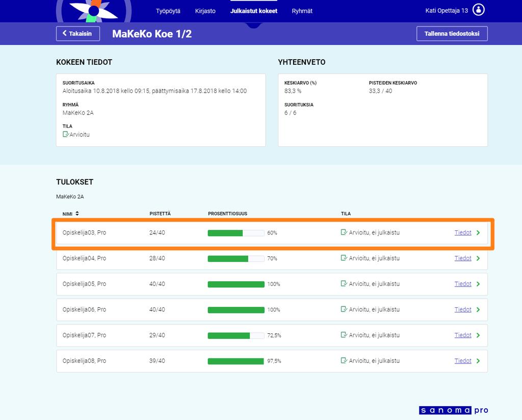This screenshot has width=522, height=420.
Task: Click score 29/40 in results
Action: [157, 335]
